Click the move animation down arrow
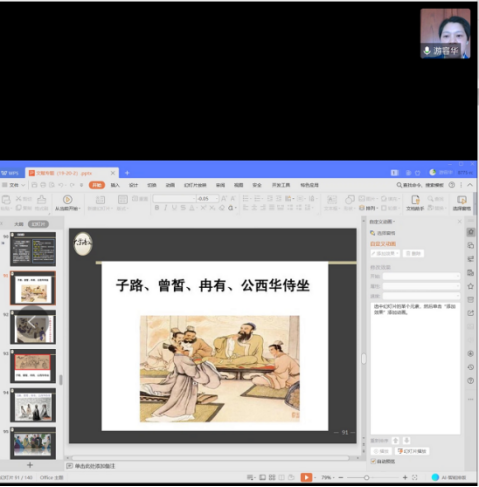 pos(406,441)
